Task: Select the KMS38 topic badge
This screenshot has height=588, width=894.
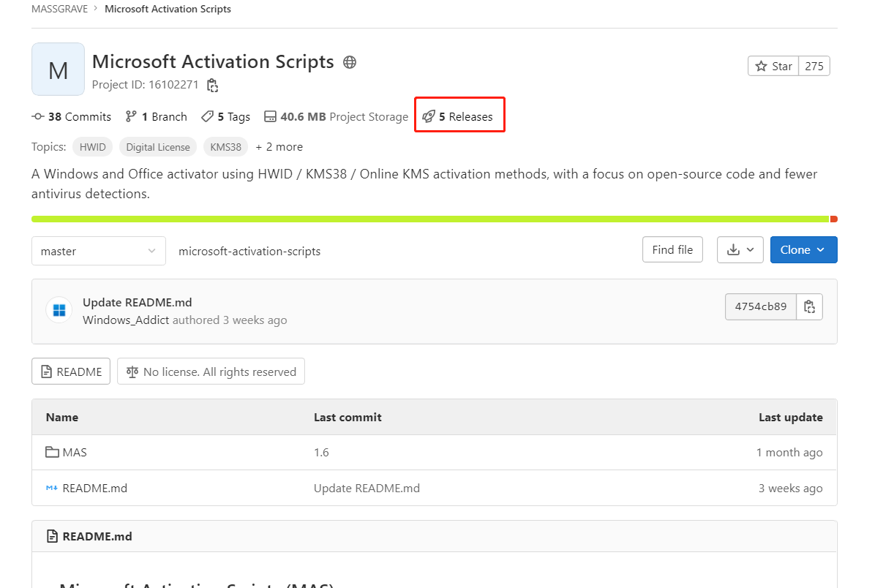Action: coord(225,147)
